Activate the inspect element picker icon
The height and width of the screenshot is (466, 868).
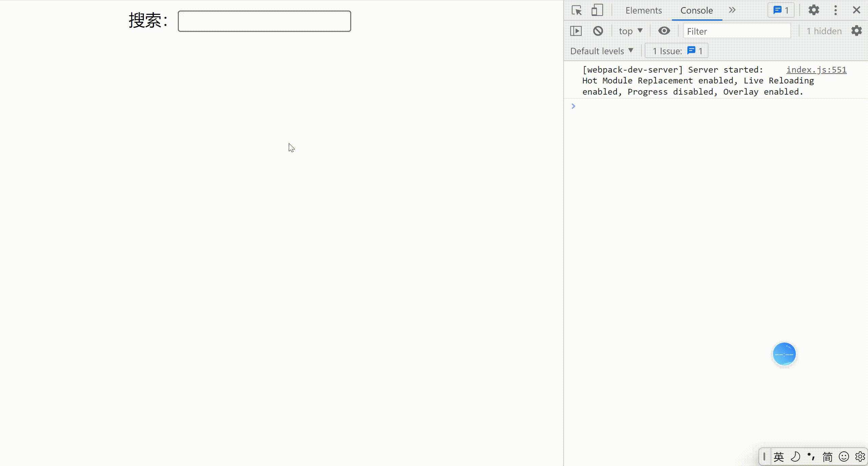click(577, 10)
